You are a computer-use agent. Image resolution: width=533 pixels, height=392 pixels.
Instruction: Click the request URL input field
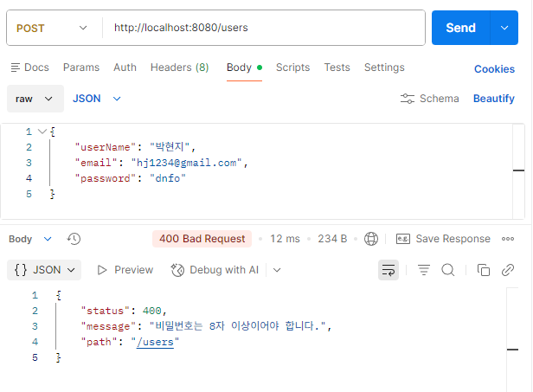[263, 28]
